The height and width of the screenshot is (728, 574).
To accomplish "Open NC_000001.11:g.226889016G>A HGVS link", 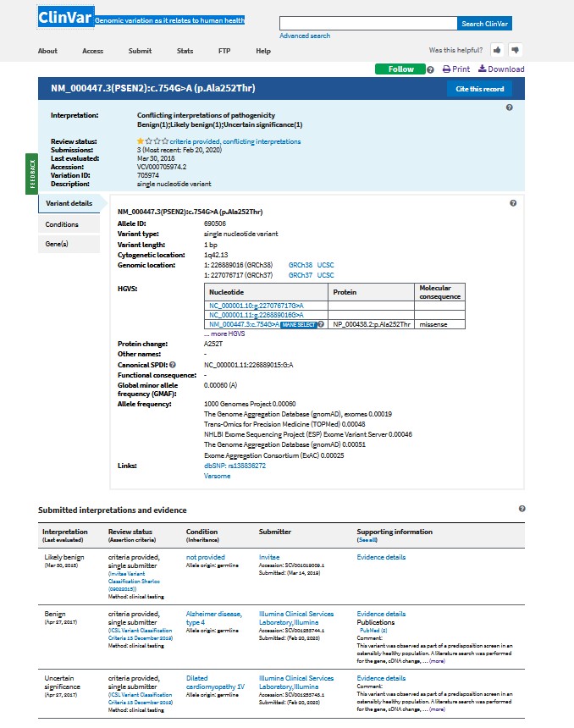I will (257, 315).
